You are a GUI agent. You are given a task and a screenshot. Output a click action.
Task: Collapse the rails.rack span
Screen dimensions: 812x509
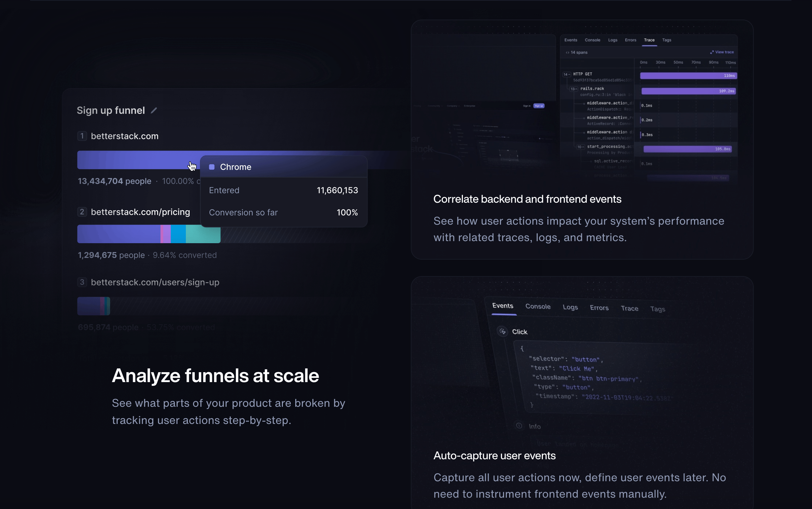(574, 88)
